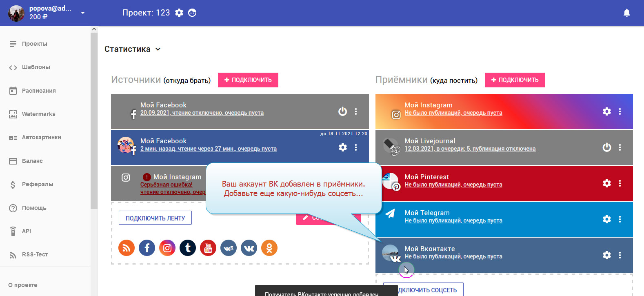Screen dimensions: 644x296
Task: Click ПОДКЛЮЧИТЬ ЛЕНТУ button
Action: (155, 218)
